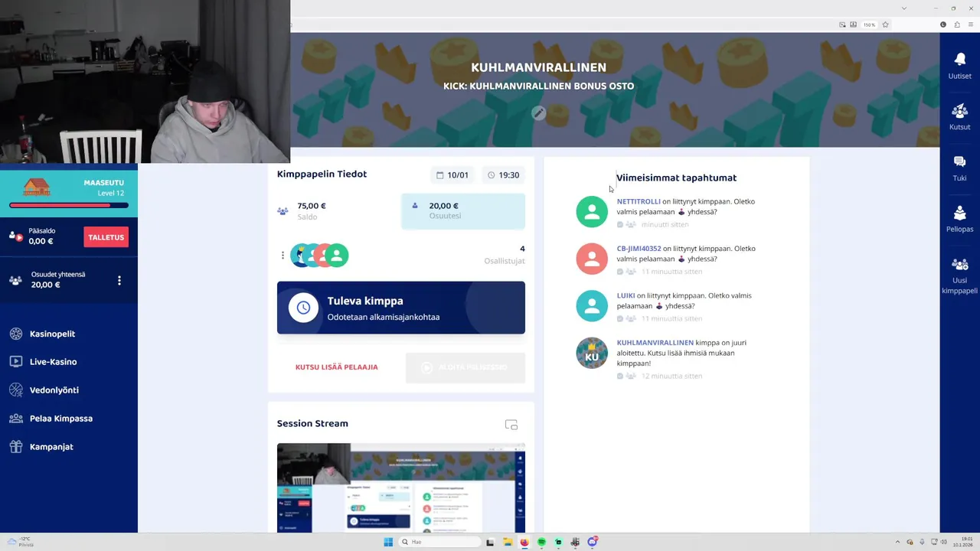Image resolution: width=980 pixels, height=551 pixels.
Task: Open Live-Kasino menu item
Action: click(53, 362)
